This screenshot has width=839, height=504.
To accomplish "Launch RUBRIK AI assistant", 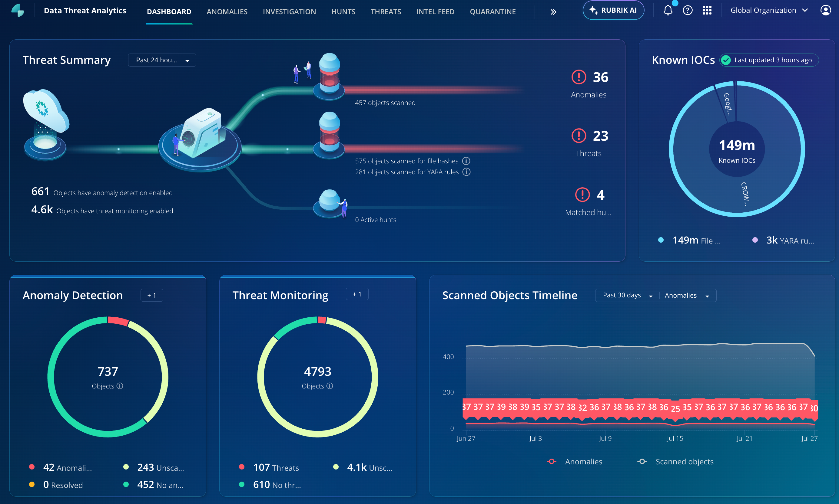I will click(x=613, y=11).
